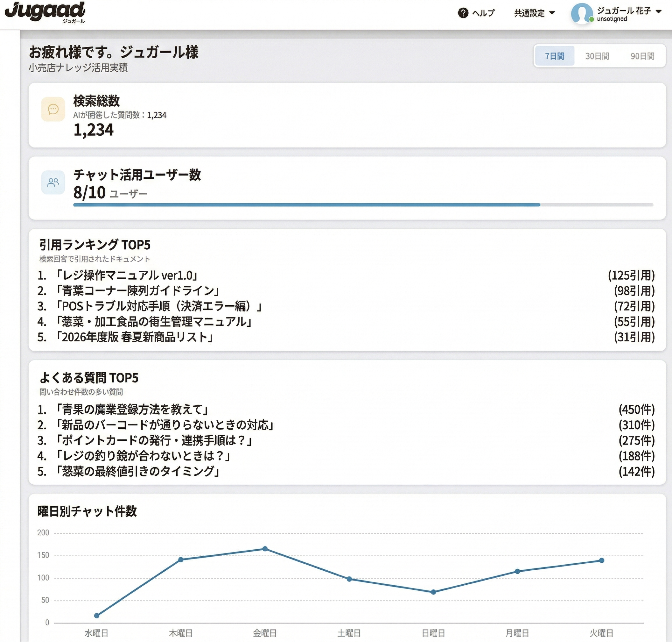Click the user avatar profile picture
Image resolution: width=672 pixels, height=642 pixels.
pos(581,14)
